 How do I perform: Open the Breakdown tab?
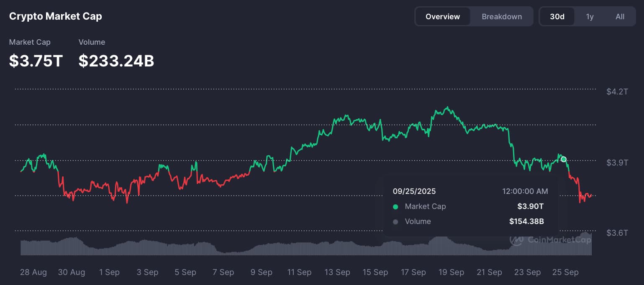tap(502, 17)
